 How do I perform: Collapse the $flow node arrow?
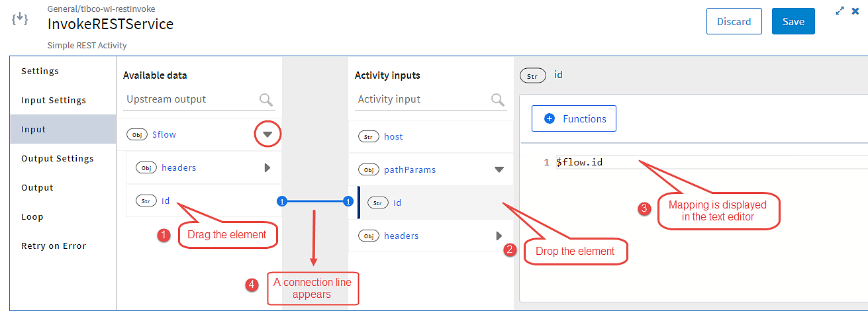pyautogui.click(x=267, y=134)
